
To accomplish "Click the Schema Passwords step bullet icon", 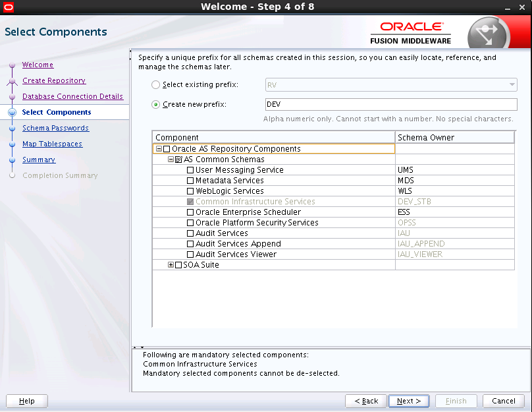I will (13, 129).
